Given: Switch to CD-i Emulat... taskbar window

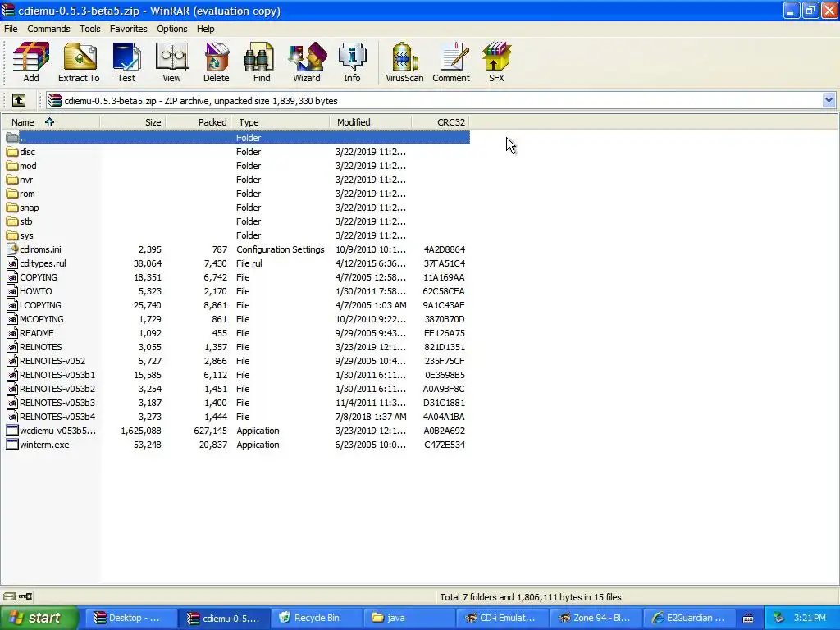Looking at the screenshot, I should point(503,618).
